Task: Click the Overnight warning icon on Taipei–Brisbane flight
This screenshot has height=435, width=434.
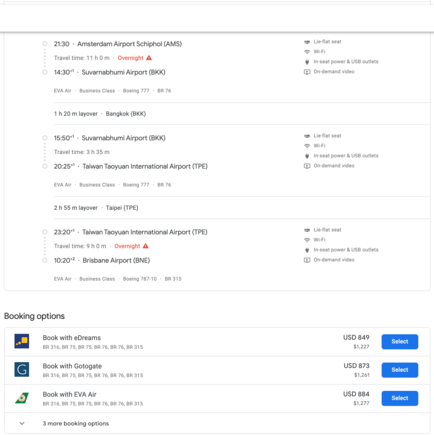Action: (146, 246)
